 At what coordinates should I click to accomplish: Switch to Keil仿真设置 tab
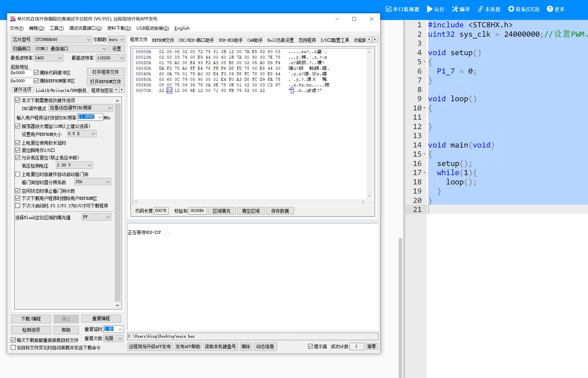pyautogui.click(x=280, y=40)
